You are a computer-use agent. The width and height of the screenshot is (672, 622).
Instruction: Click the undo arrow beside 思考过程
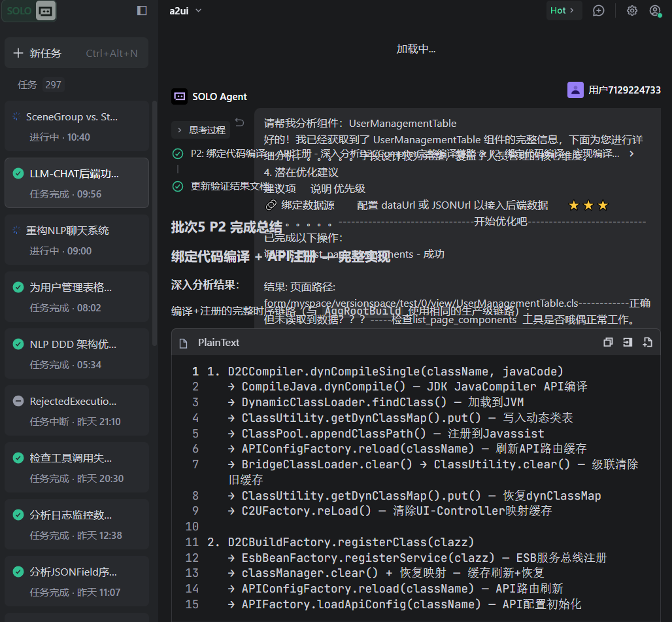coord(239,122)
